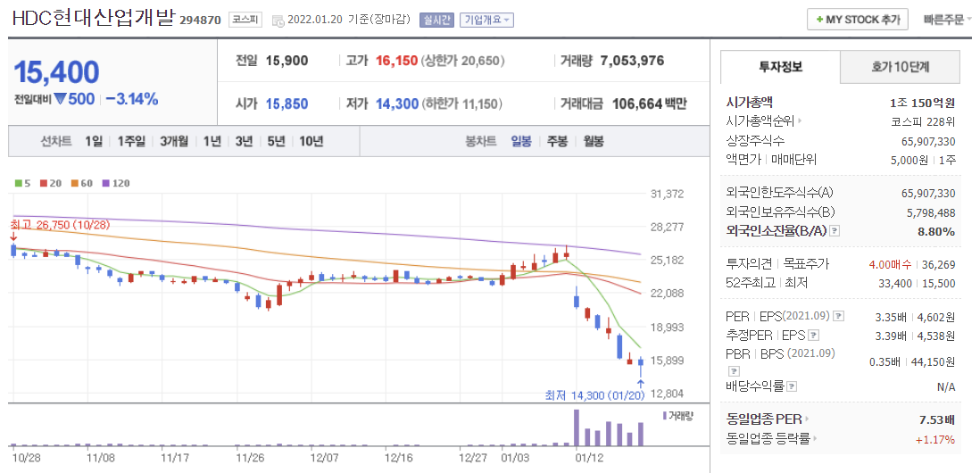This screenshot has width=980, height=473.
Task: Click the 거래량 volume legend label
Action: tap(677, 415)
